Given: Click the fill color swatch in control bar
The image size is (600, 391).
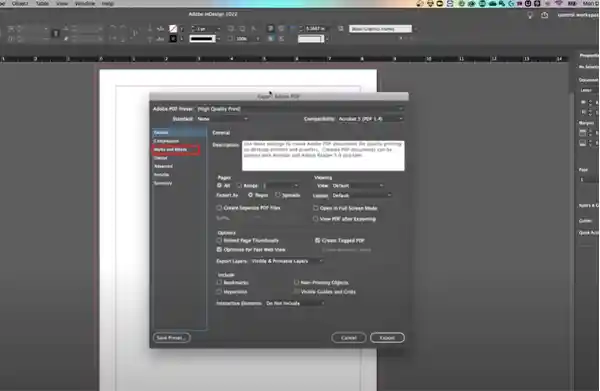Looking at the screenshot, I should [173, 29].
